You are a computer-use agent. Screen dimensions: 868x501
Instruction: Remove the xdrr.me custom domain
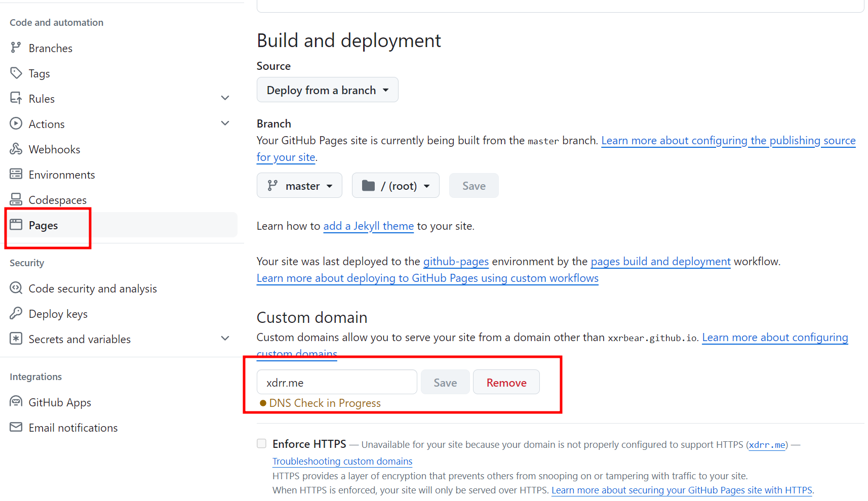506,383
